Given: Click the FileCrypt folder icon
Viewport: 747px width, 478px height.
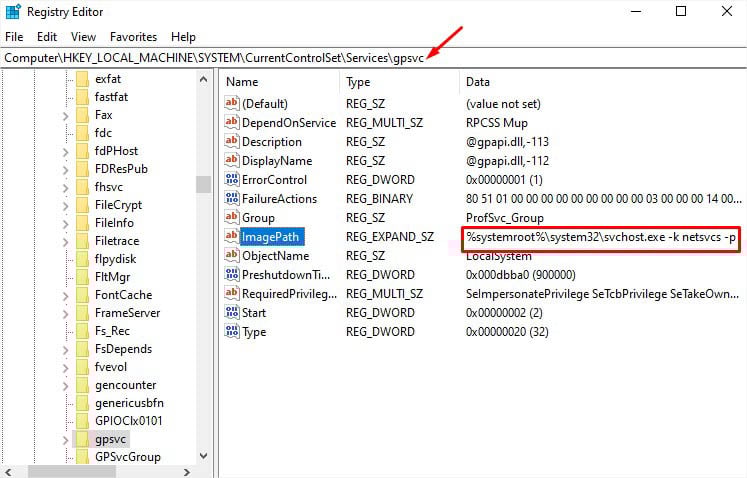Looking at the screenshot, I should (x=82, y=205).
